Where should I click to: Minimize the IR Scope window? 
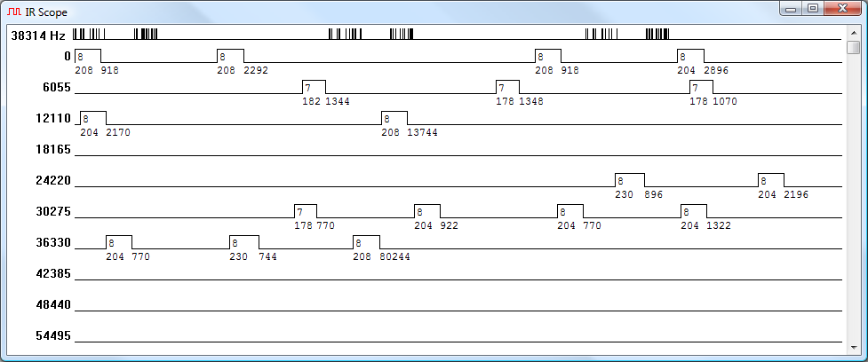coord(789,9)
